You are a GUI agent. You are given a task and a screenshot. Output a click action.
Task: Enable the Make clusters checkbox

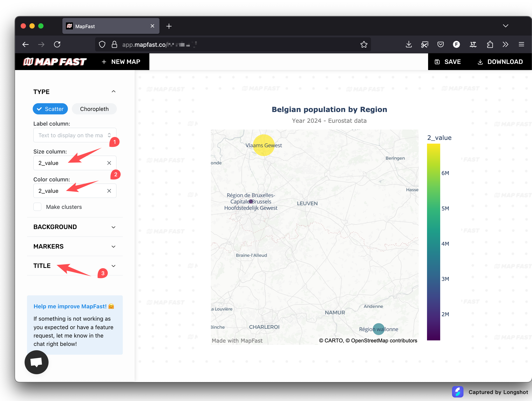pyautogui.click(x=38, y=207)
